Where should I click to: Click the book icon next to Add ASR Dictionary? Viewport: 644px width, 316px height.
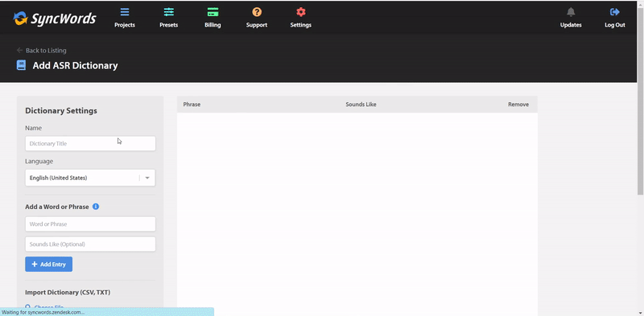pos(21,65)
